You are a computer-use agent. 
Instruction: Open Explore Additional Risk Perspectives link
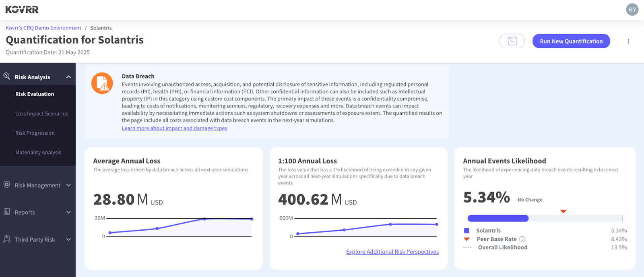(392, 252)
